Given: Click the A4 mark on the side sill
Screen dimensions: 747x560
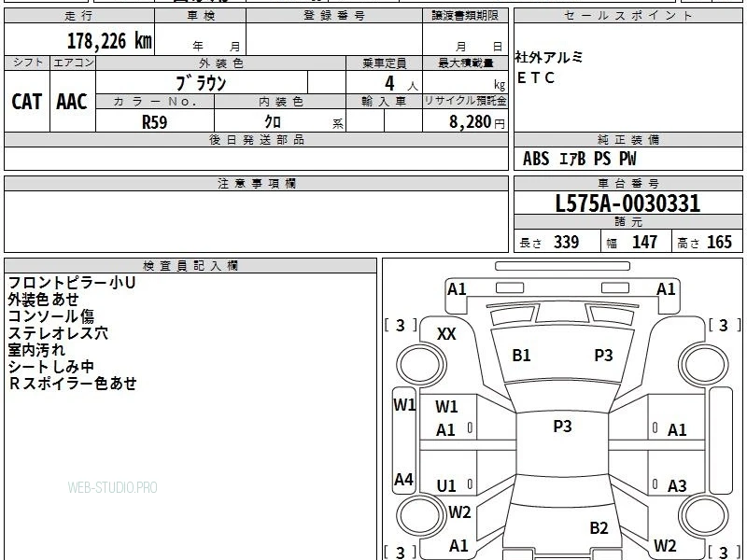Looking at the screenshot, I should [403, 479].
